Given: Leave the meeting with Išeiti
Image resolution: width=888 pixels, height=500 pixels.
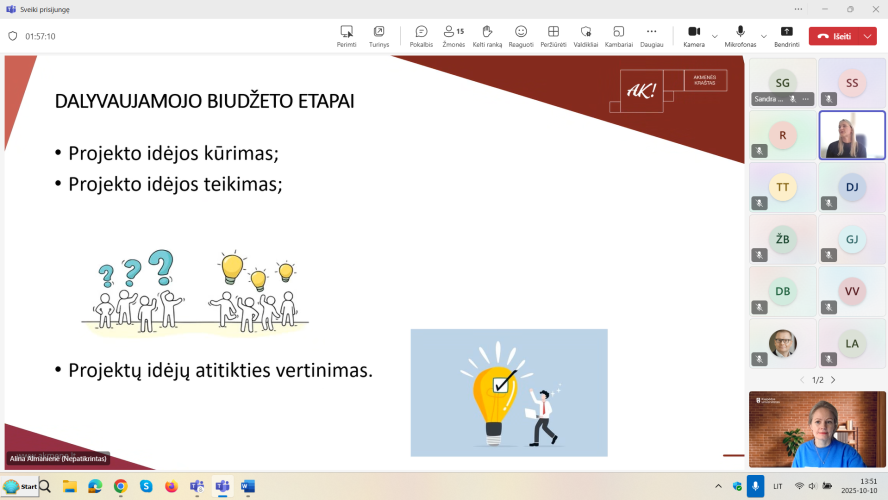Looking at the screenshot, I should [x=835, y=36].
